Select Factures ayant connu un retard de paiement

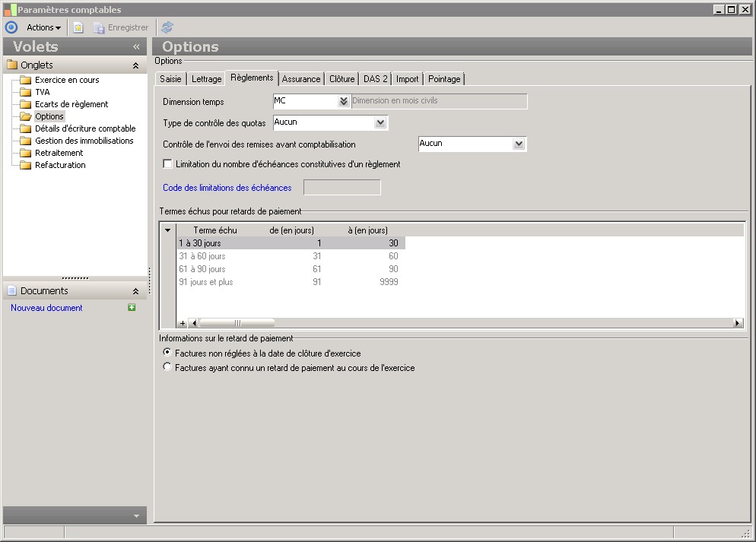pos(168,368)
